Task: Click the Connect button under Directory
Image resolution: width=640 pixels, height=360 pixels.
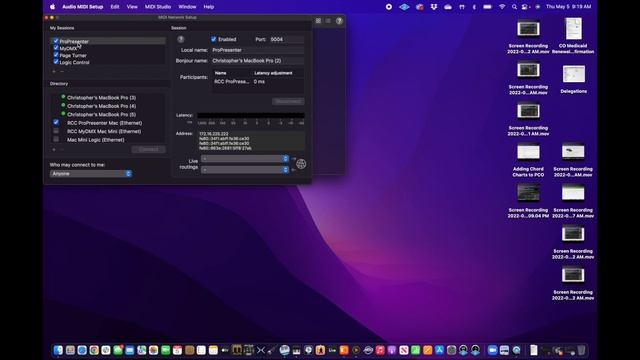Action: [x=149, y=149]
